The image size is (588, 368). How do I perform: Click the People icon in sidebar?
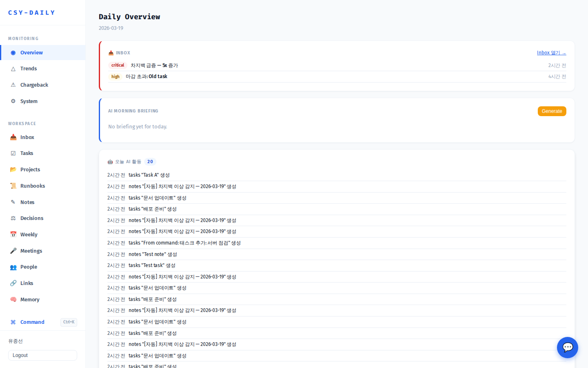13,267
